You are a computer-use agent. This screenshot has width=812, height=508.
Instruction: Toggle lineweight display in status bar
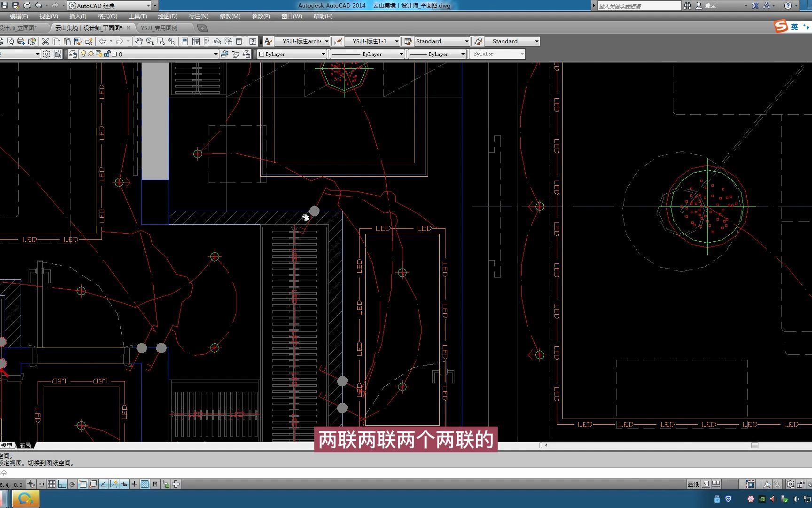(134, 484)
